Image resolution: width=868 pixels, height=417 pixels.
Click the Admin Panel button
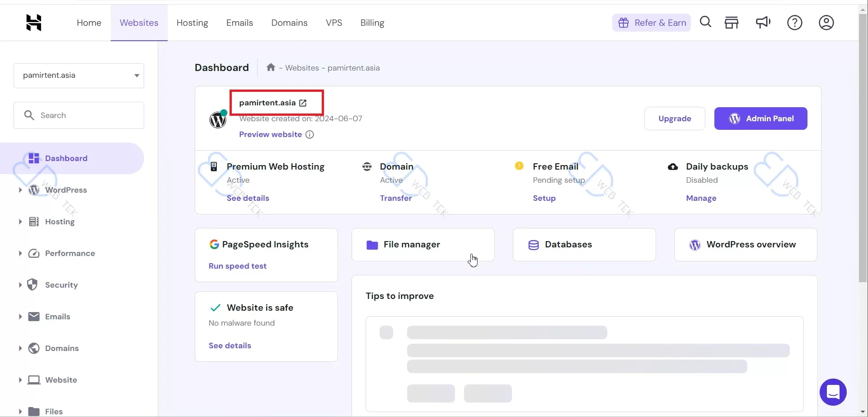(x=760, y=118)
